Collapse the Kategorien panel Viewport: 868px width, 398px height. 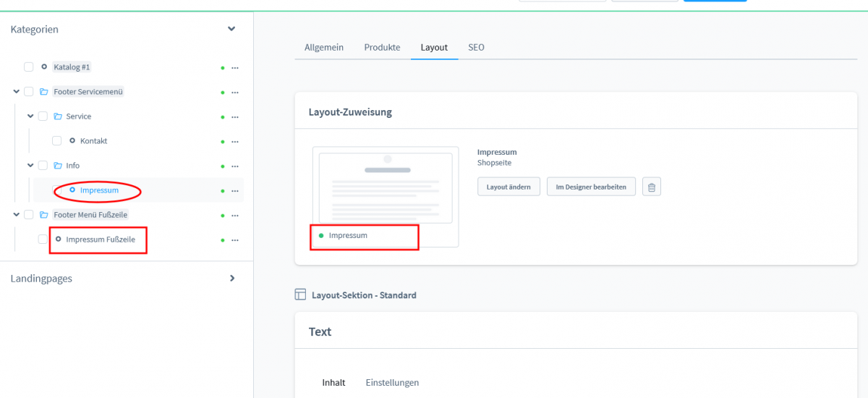click(231, 29)
